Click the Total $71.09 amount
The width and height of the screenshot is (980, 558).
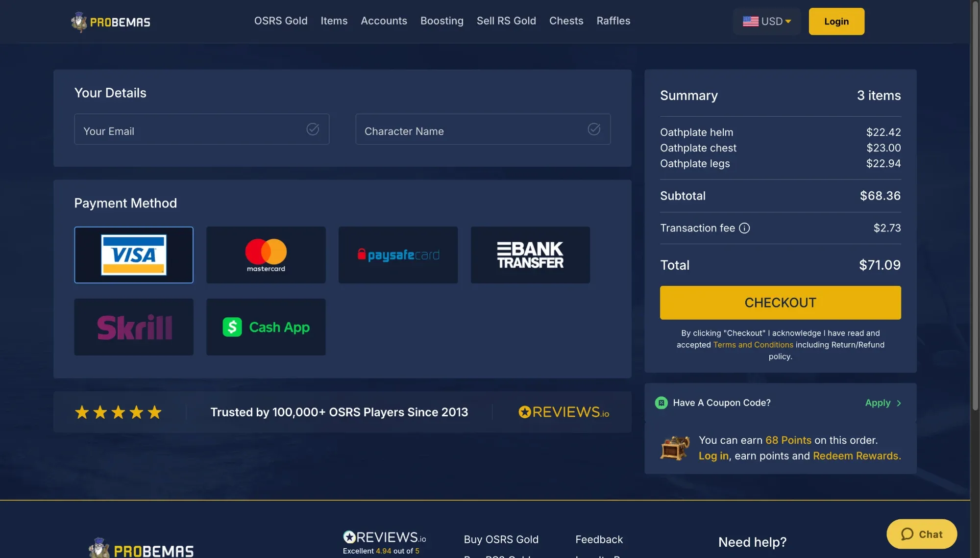pos(880,265)
